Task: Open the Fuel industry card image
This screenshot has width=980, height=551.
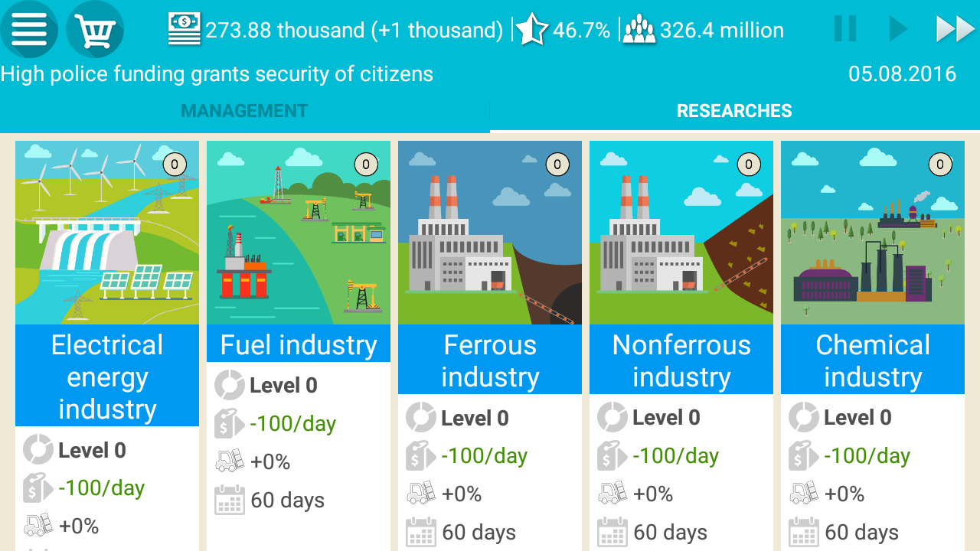Action: pos(299,233)
